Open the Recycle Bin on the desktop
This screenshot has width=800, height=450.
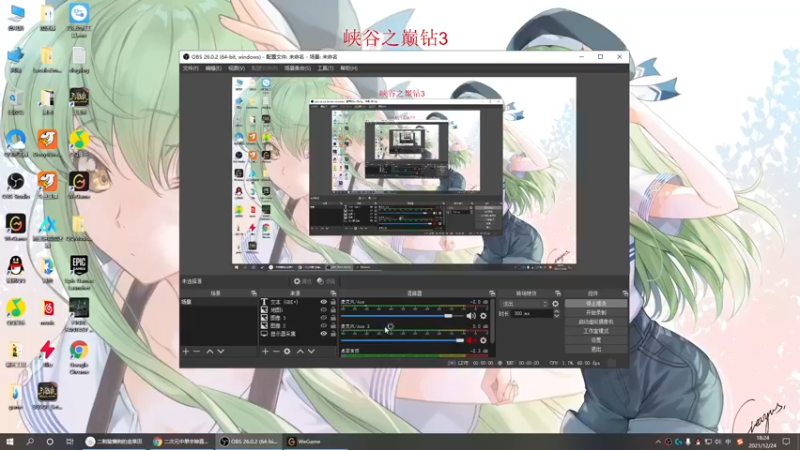(x=16, y=102)
